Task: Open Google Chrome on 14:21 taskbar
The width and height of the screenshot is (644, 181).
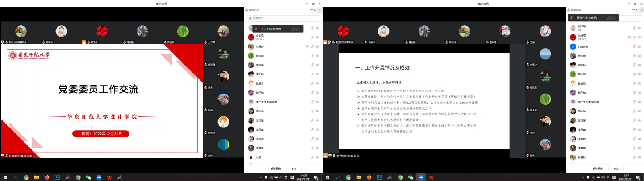Action: tap(78, 177)
